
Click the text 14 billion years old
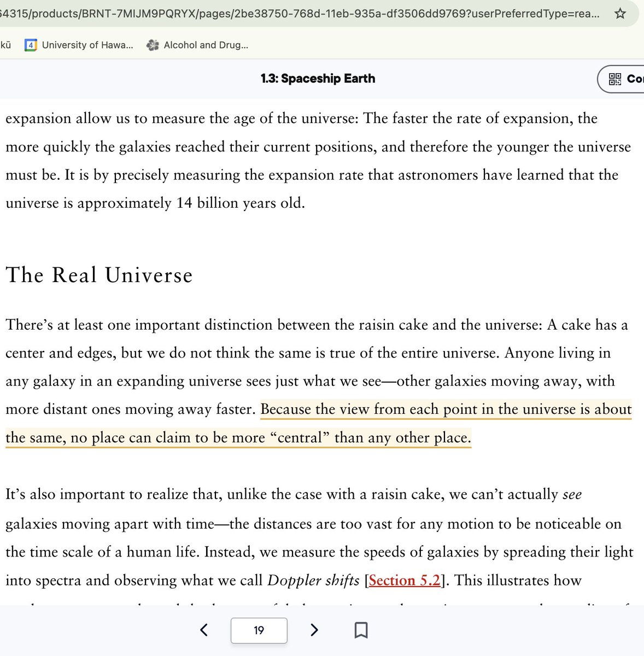point(239,203)
